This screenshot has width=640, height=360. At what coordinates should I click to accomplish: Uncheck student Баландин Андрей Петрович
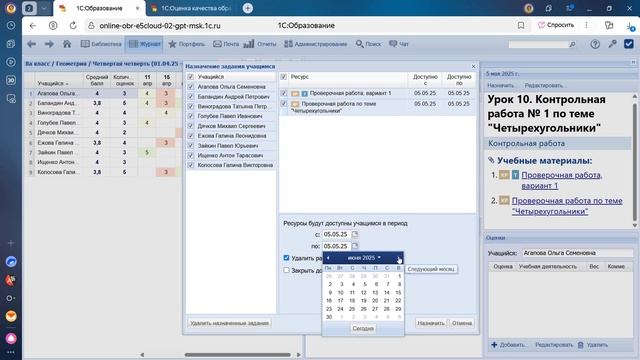[190, 97]
